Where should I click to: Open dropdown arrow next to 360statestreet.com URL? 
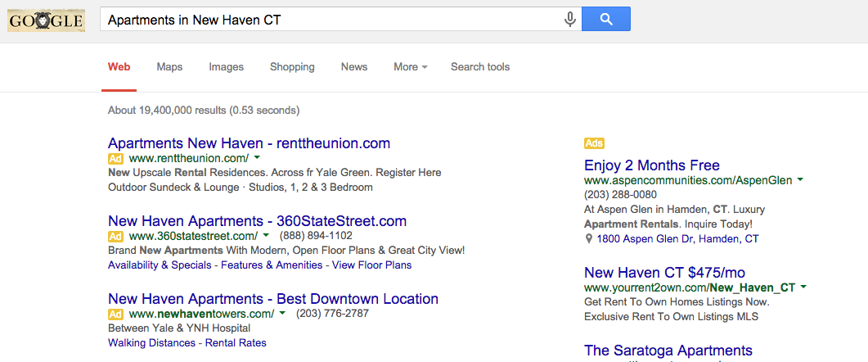click(x=266, y=236)
